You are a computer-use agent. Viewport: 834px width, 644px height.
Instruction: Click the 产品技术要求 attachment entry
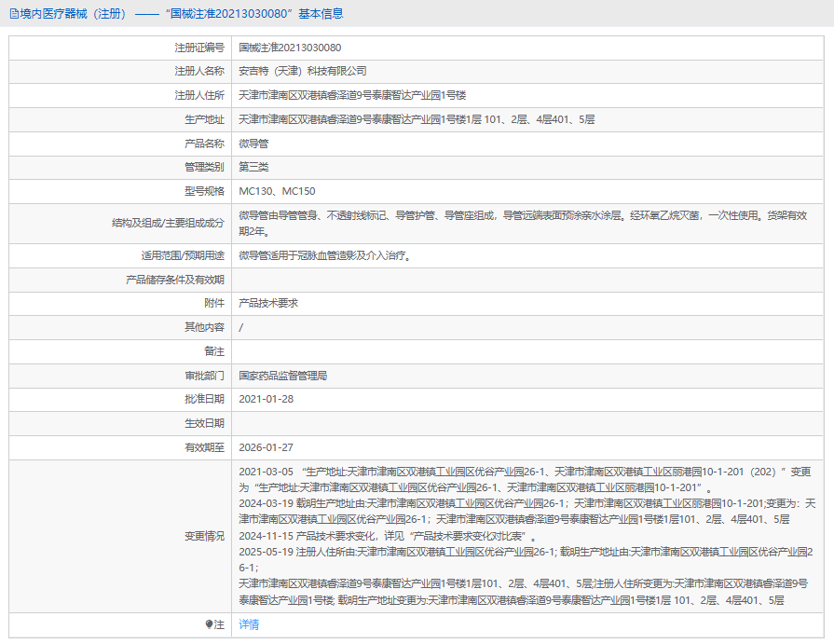(268, 303)
